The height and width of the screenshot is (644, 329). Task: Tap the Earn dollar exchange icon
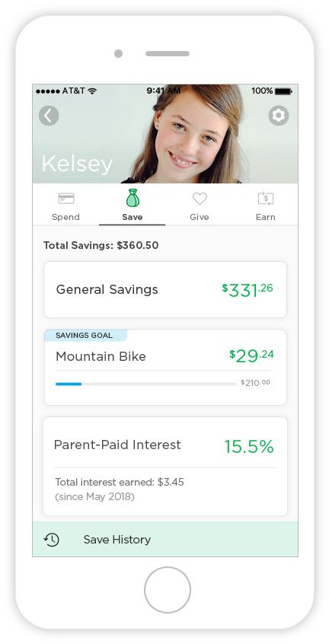pyautogui.click(x=266, y=199)
